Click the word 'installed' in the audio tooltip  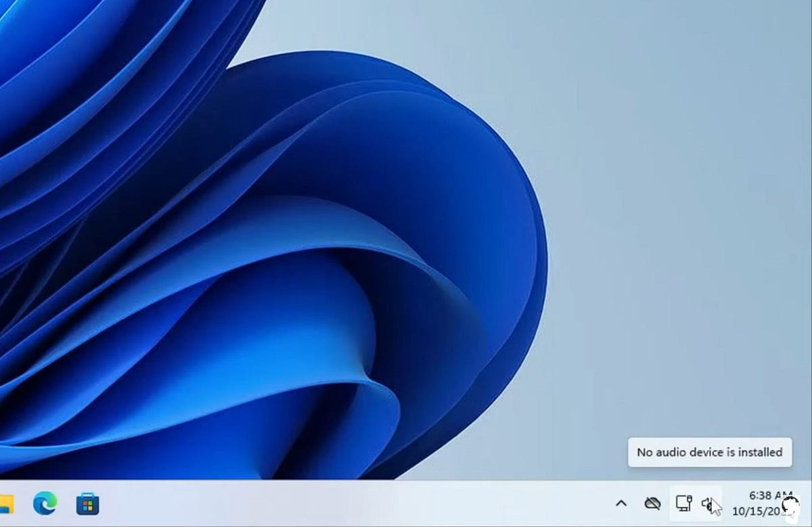point(761,452)
